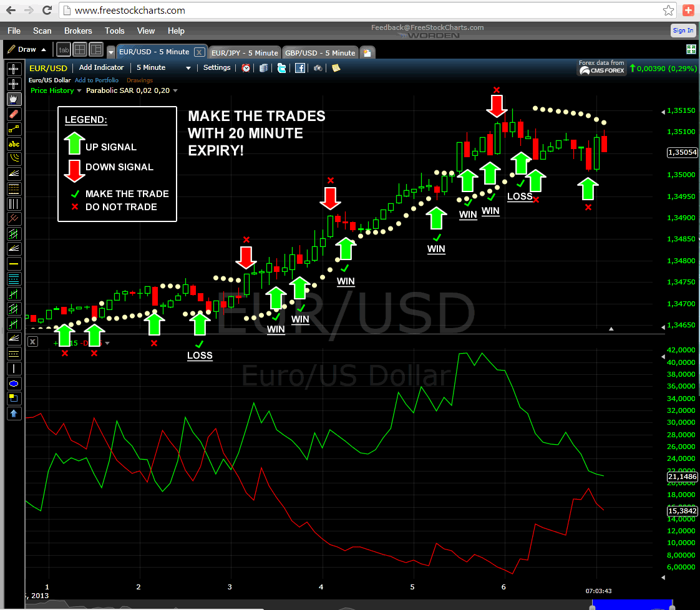Click the 1,35054 current price label
The width and height of the screenshot is (700, 610).
pos(682,152)
